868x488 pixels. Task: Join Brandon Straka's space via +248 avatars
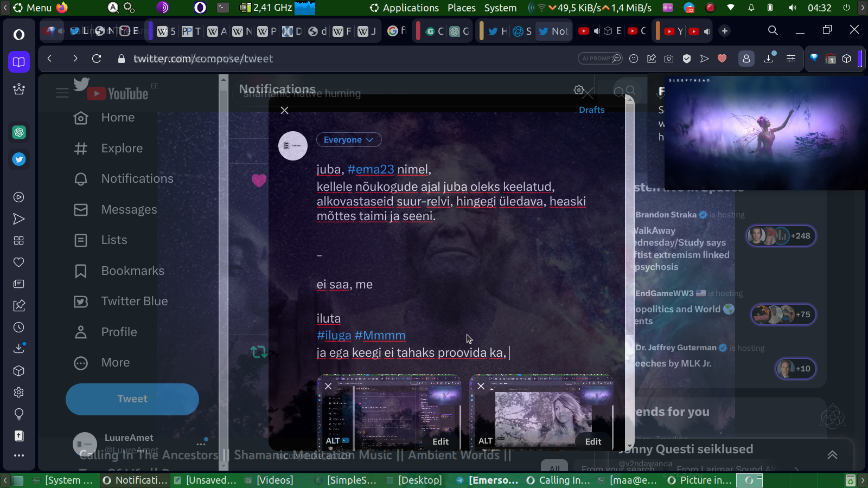click(x=781, y=236)
